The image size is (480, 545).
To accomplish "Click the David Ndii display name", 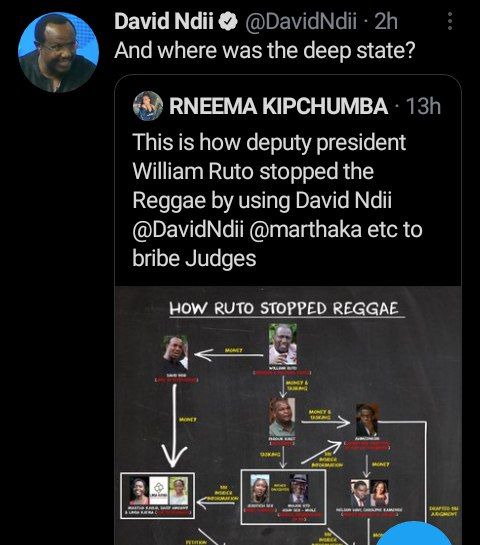I will click(164, 22).
